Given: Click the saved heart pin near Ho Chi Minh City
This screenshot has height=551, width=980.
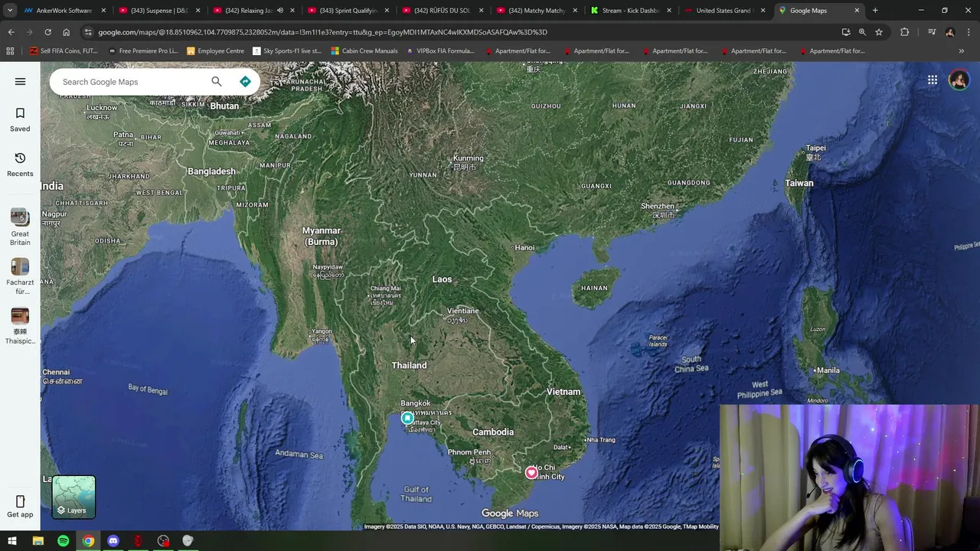Looking at the screenshot, I should point(531,473).
